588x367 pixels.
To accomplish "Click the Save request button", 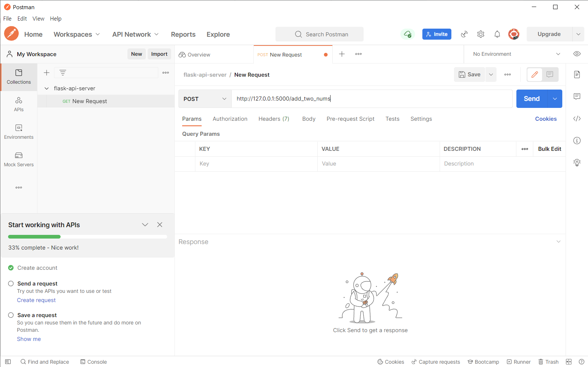I will click(x=470, y=75).
